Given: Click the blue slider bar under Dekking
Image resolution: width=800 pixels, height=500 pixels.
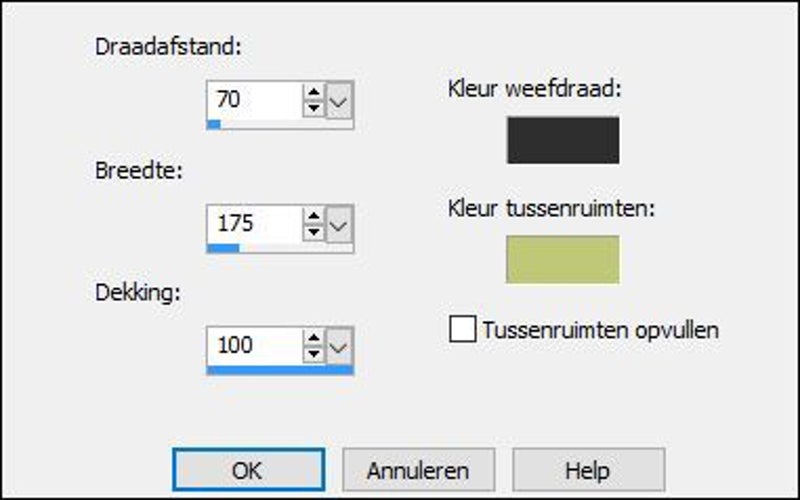Looking at the screenshot, I should click(x=280, y=370).
